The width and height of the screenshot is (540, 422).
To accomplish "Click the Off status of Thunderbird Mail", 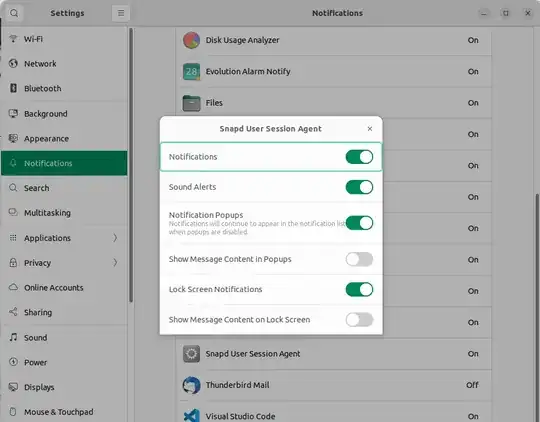I will tap(472, 385).
